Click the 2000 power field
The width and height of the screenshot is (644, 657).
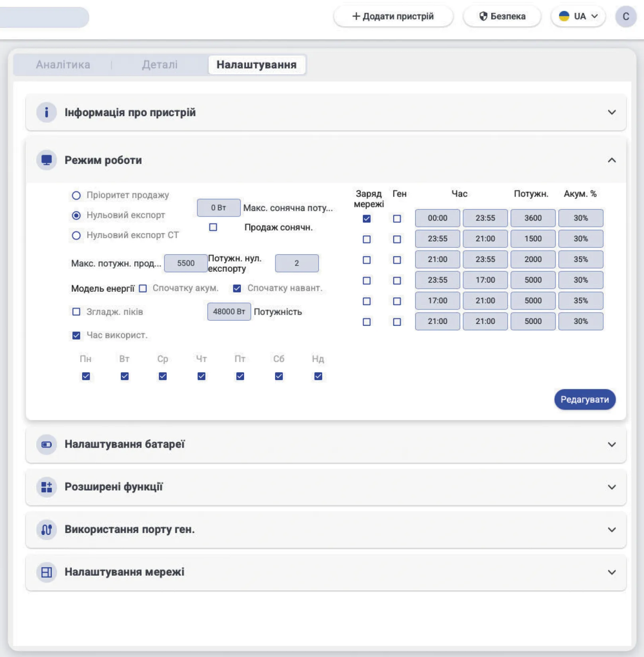(533, 259)
